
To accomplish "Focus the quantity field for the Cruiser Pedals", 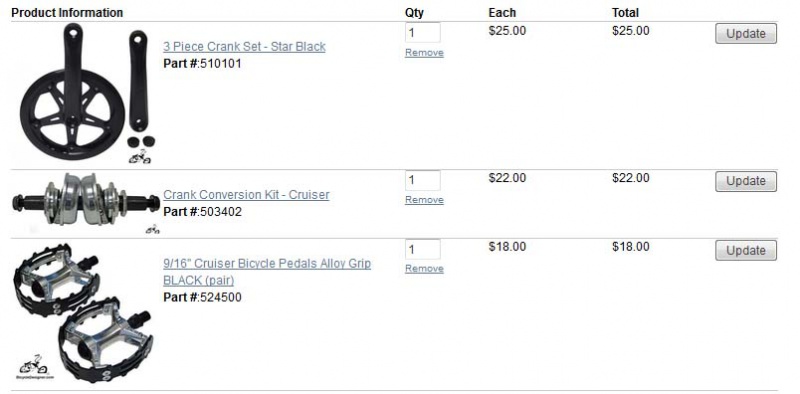I will pos(423,250).
